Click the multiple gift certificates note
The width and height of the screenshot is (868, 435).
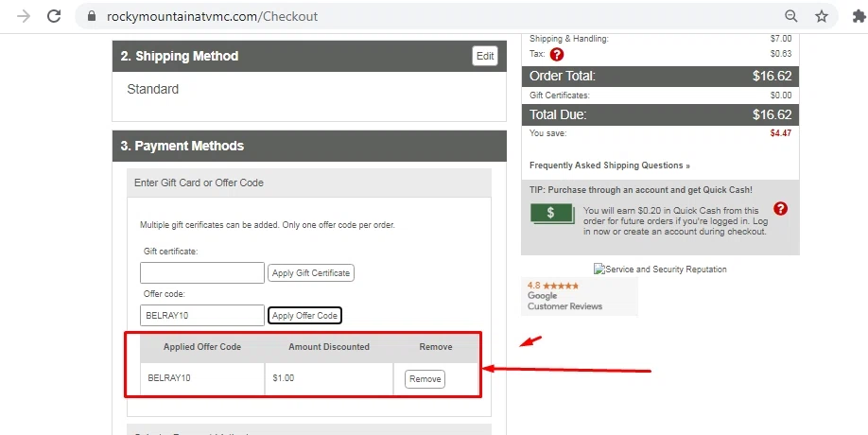click(268, 225)
